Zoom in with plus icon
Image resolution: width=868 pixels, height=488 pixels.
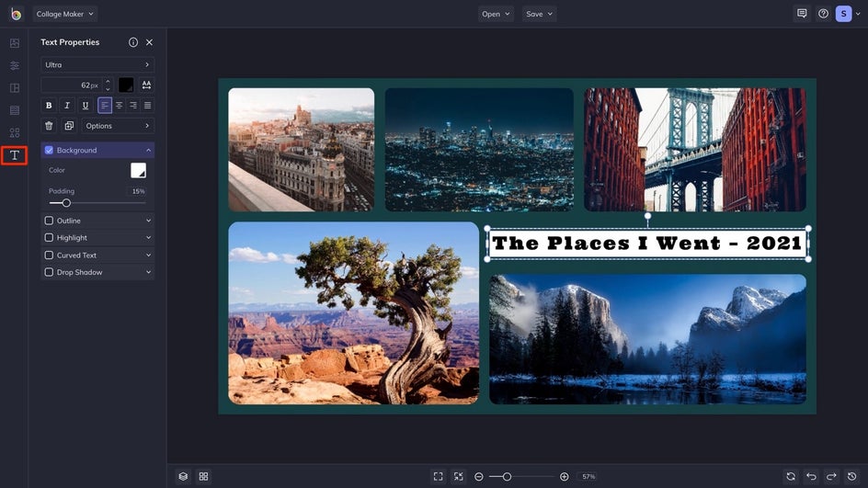coord(564,476)
